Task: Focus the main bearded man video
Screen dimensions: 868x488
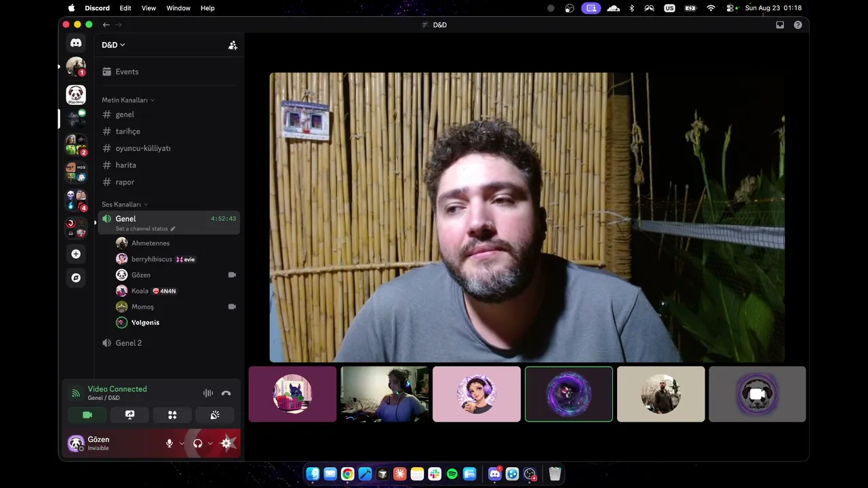Action: (527, 218)
